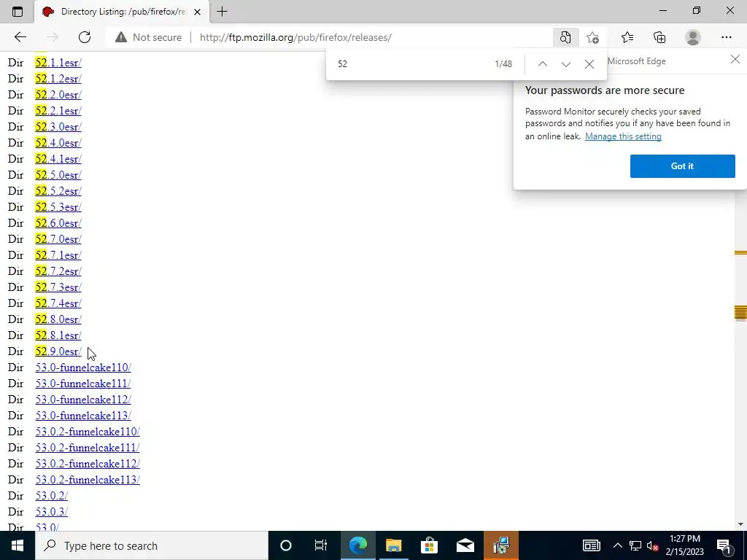747x560 pixels.
Task: Open the Manage this setting link
Action: (623, 136)
